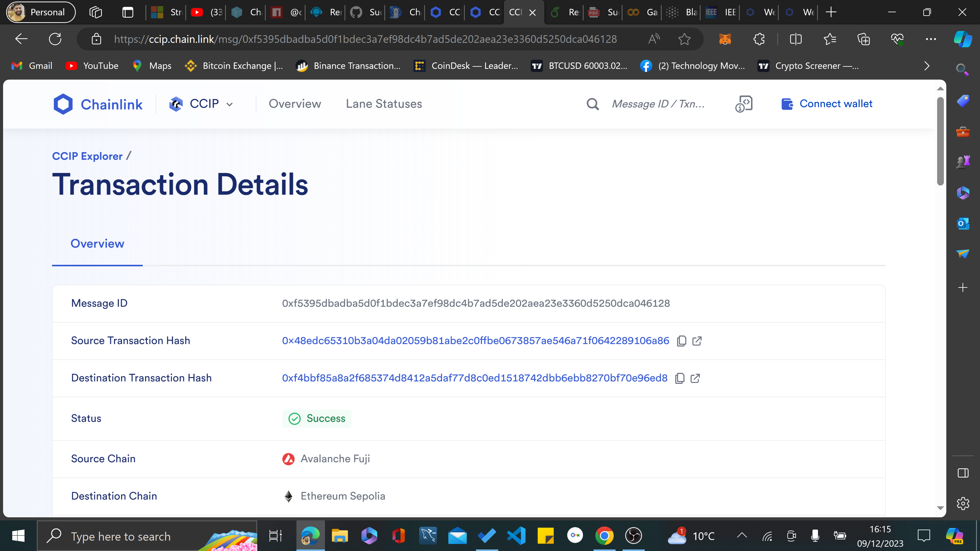Toggle the Edge sidebar panel visibility
This screenshot has height=551, width=980.
963,473
